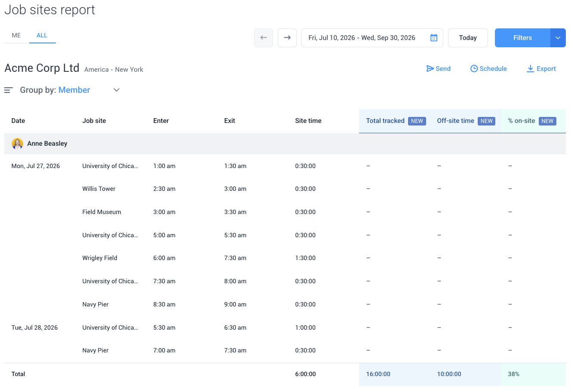
Task: Open the Filters button
Action: tap(522, 38)
